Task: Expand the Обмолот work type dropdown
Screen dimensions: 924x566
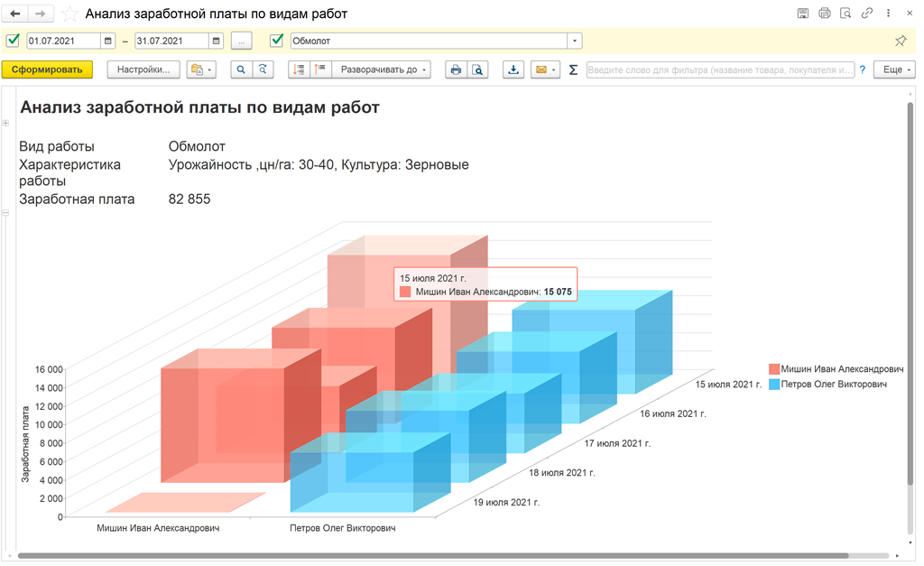Action: coord(574,41)
